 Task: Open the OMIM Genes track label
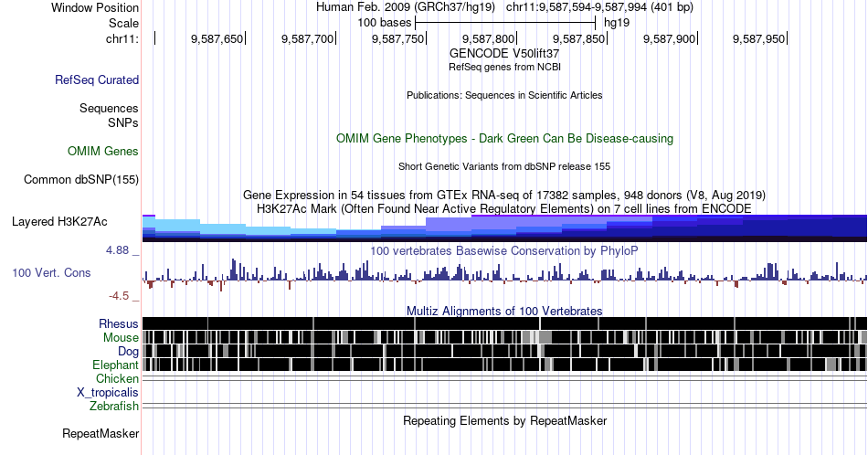click(102, 151)
